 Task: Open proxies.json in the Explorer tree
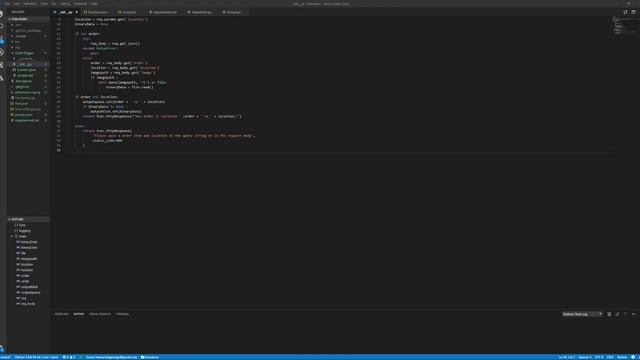point(28,115)
